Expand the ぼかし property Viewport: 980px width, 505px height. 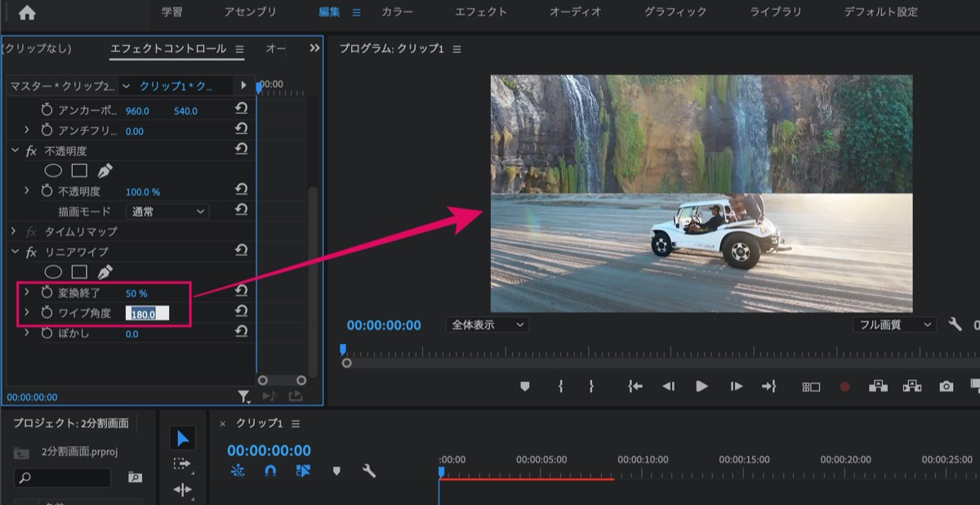pos(27,333)
